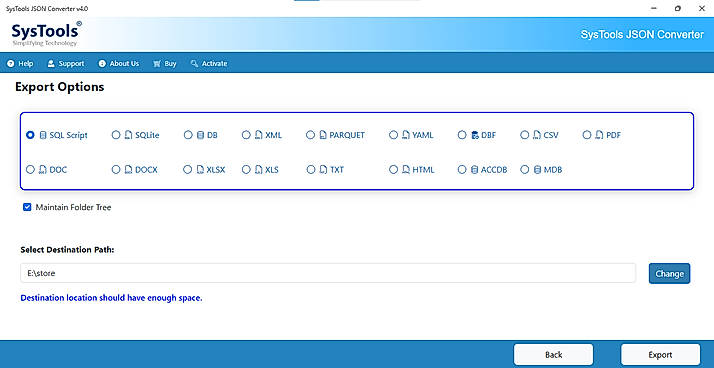Click the YAML file icon
Image resolution: width=714 pixels, height=368 pixels.
coord(406,135)
